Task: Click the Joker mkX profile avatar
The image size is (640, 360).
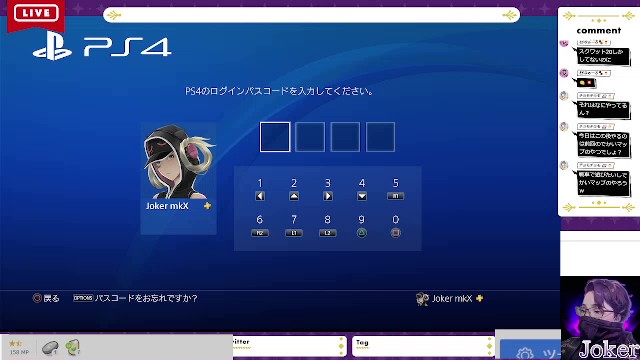Action: 179,162
